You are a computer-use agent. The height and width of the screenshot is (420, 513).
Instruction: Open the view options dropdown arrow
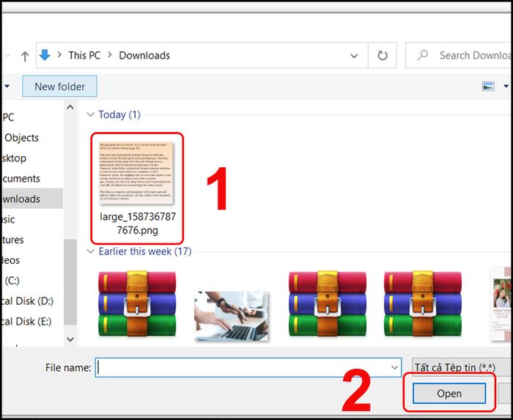click(506, 86)
